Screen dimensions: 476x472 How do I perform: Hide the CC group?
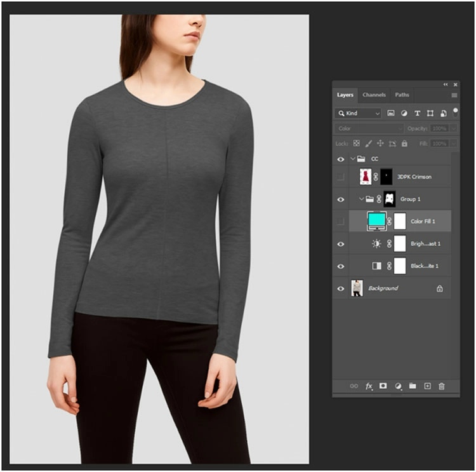click(x=341, y=159)
